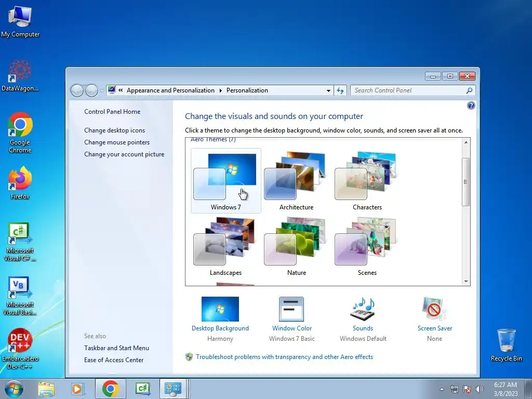Click the Back navigation arrow button
The height and width of the screenshot is (399, 532).
pyautogui.click(x=77, y=90)
